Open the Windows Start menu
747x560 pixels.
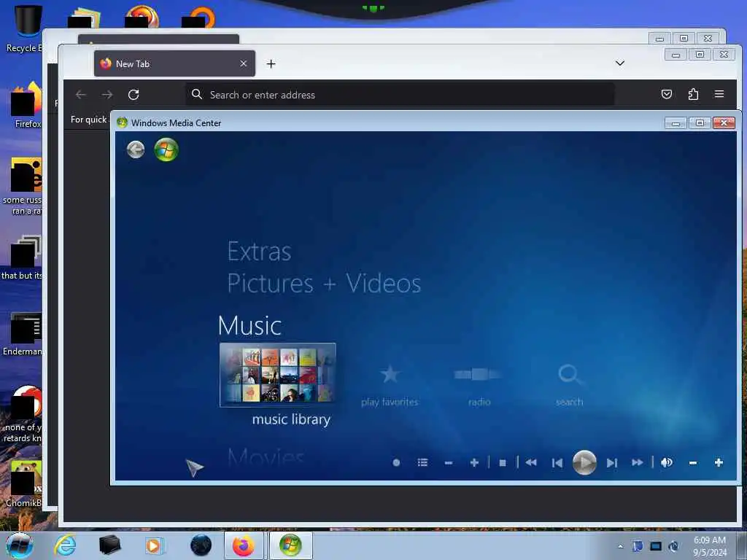point(20,545)
